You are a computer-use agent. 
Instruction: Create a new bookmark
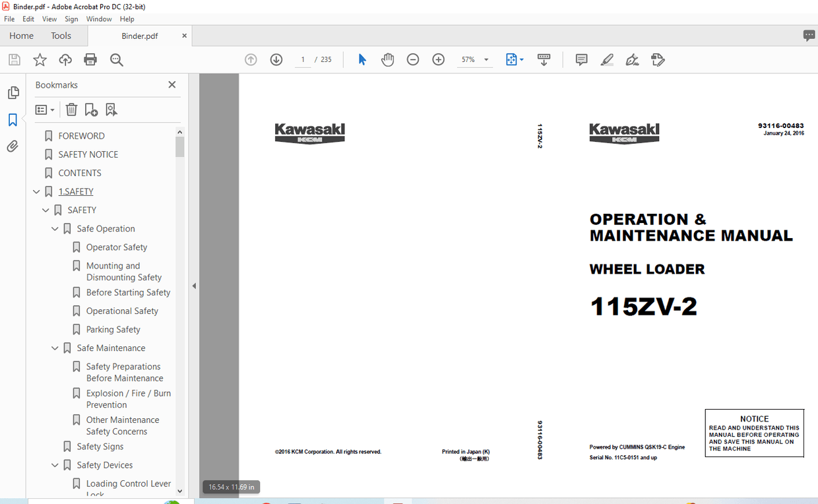[91, 110]
